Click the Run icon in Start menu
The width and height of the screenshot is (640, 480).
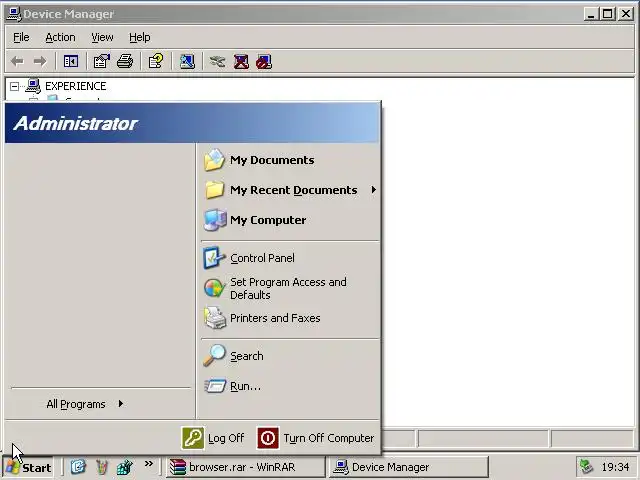coord(215,386)
